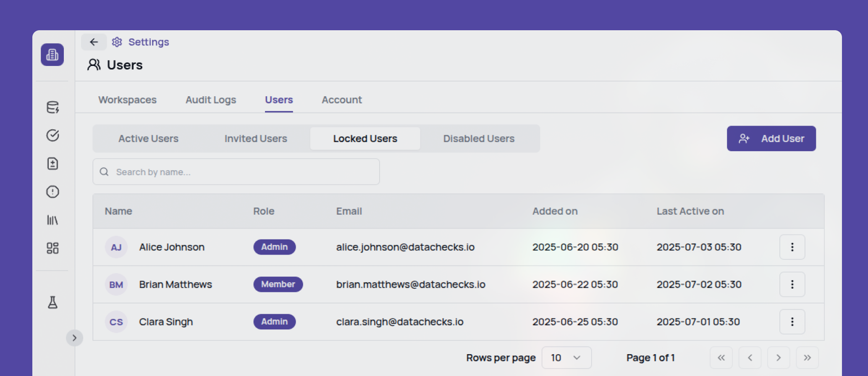Click the BM avatar
Screen dimensions: 868x376
coord(116,284)
